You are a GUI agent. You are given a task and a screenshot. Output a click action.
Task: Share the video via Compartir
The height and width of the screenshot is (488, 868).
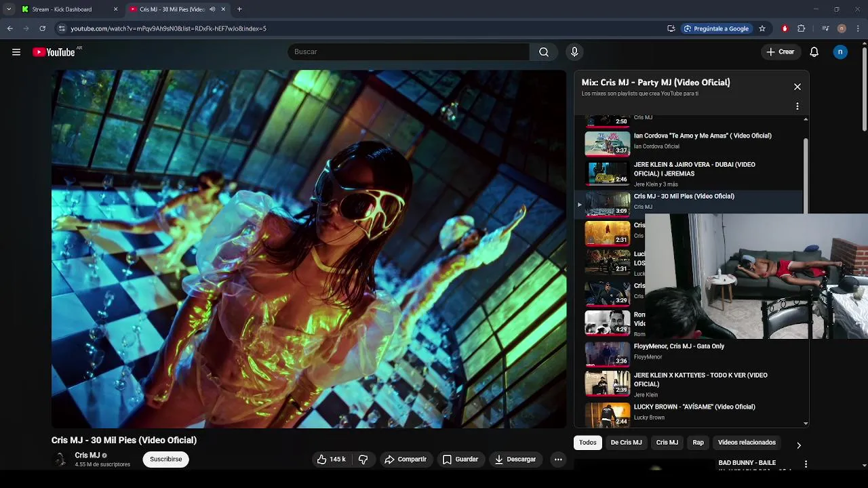[406, 460]
